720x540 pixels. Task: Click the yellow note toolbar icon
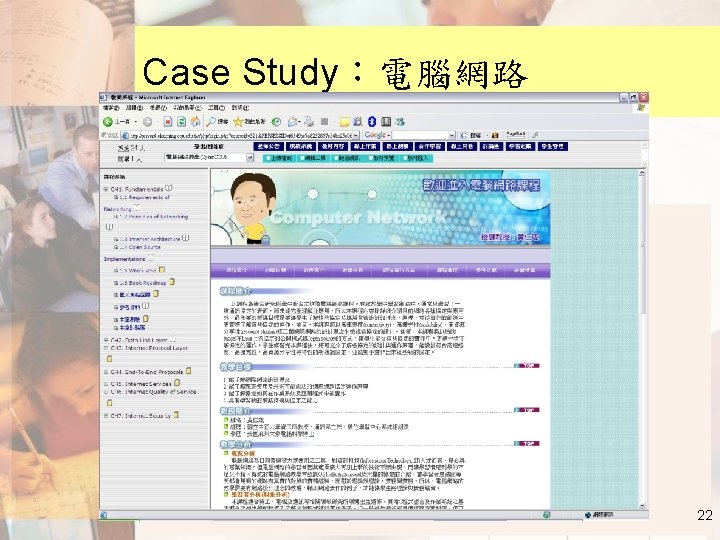tap(344, 122)
